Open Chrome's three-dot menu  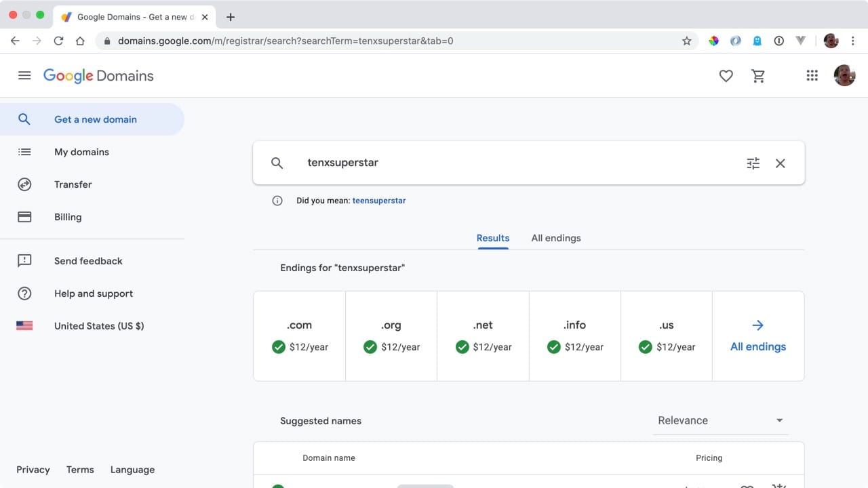tap(852, 41)
